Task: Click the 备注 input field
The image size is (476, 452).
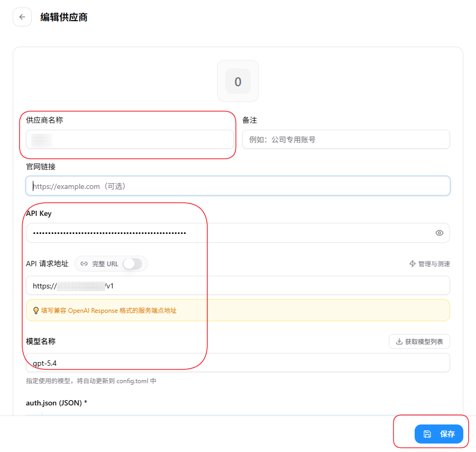Action: [346, 140]
